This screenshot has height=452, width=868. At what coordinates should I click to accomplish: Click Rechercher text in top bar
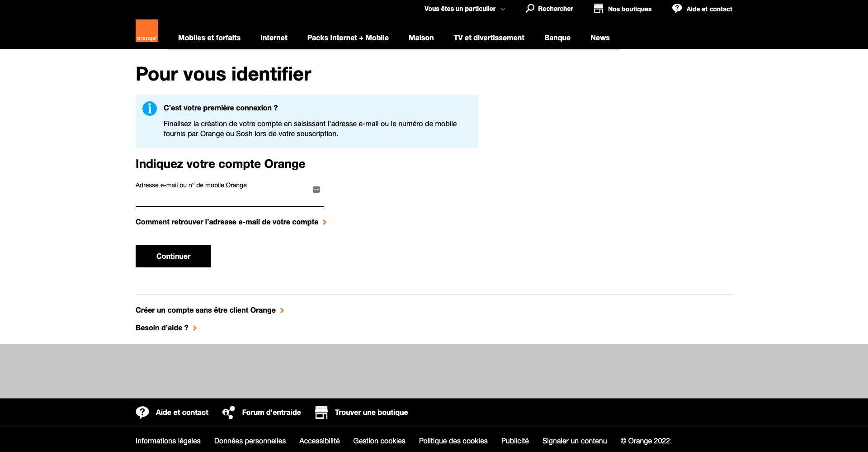(x=556, y=9)
